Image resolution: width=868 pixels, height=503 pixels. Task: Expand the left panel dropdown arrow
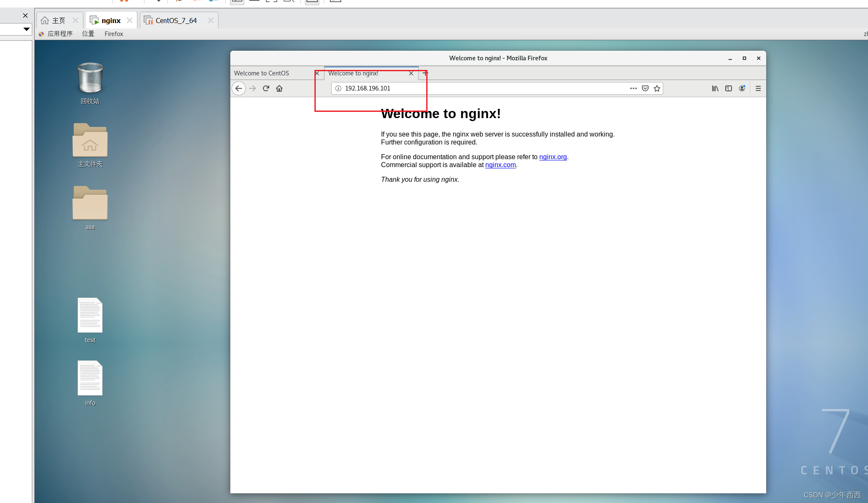click(26, 29)
